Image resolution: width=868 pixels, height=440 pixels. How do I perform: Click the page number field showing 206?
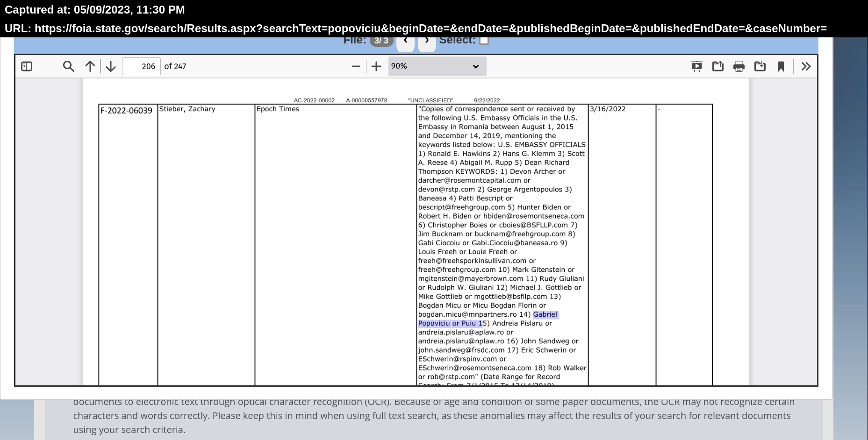(x=142, y=66)
